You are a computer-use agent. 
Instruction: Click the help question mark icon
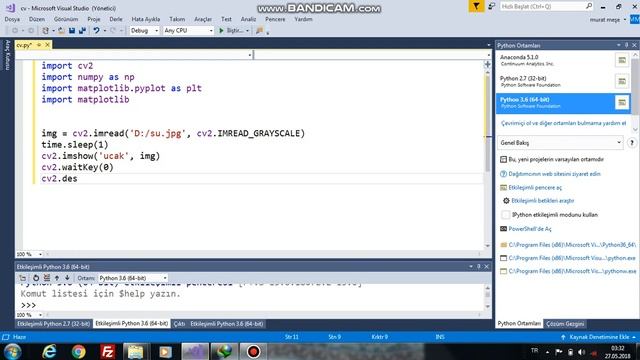[x=631, y=143]
